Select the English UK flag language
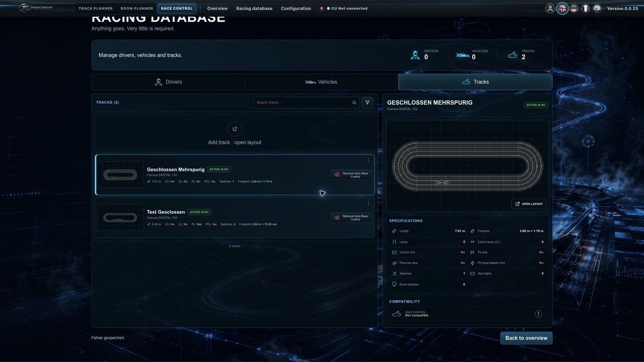Screen dimensions: 644x362 (562, 8)
